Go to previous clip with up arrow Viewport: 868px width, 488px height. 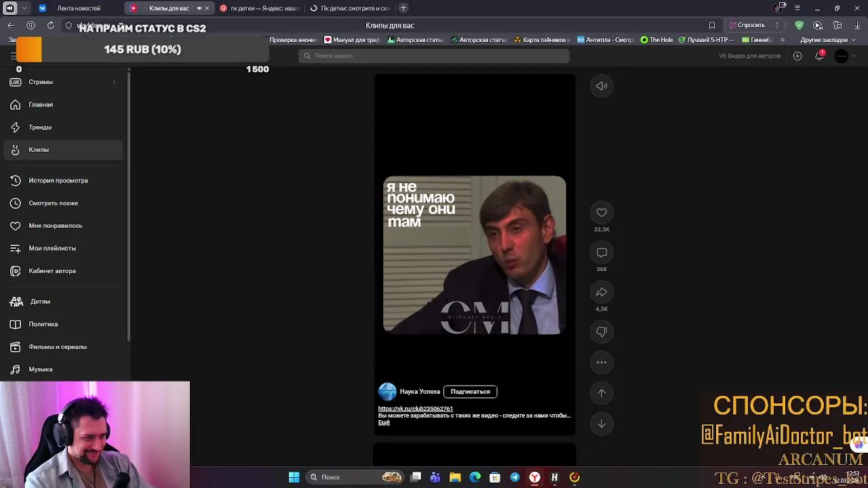(x=601, y=393)
